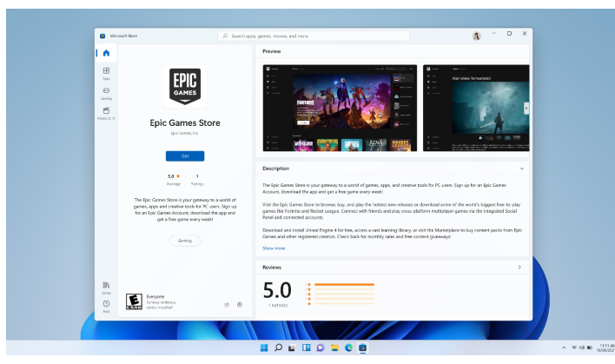Click the Microsoft Store logo in title bar
Screen dimensions: 615x364
pyautogui.click(x=102, y=36)
